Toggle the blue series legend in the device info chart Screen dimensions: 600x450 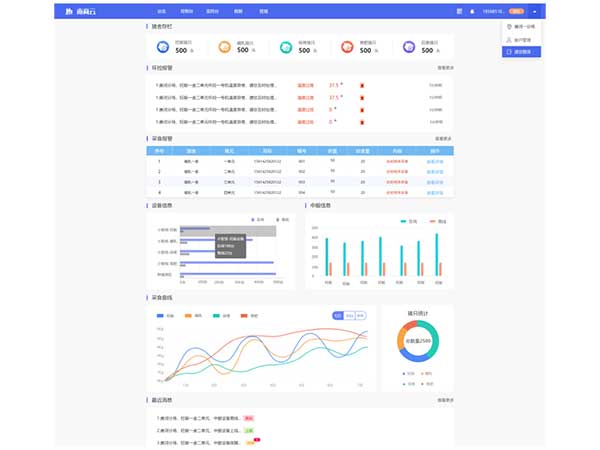255,219
